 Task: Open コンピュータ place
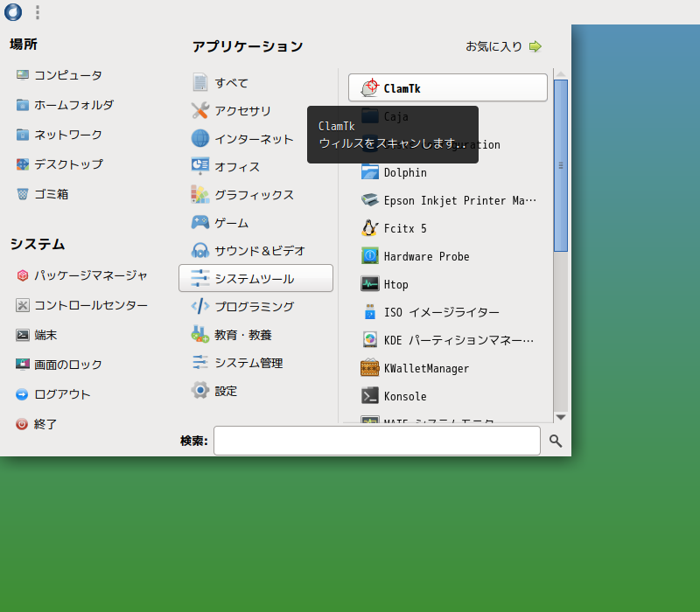pos(59,75)
